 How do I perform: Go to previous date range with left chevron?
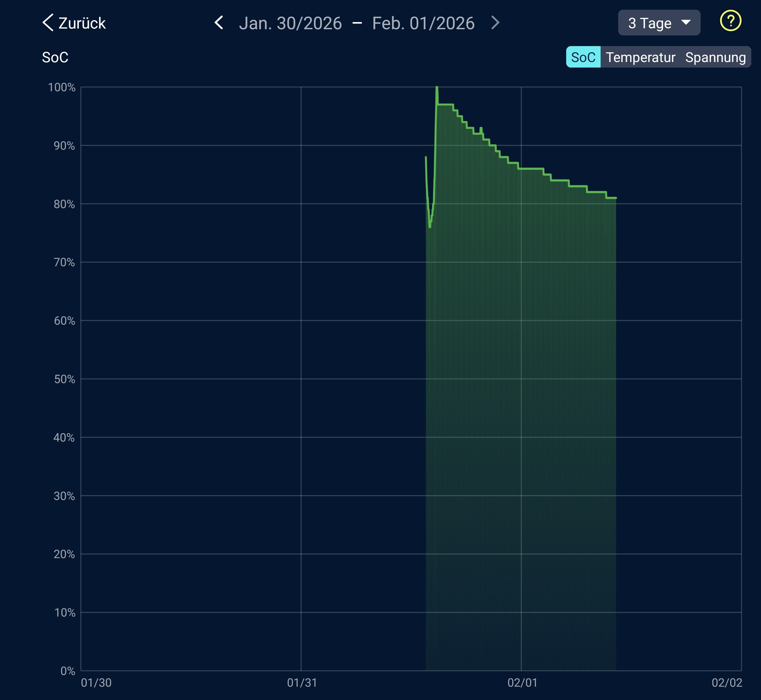219,23
